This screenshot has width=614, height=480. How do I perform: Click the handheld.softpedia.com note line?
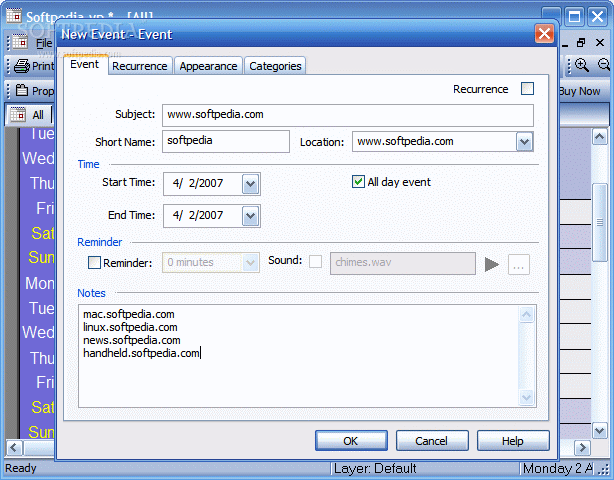[141, 353]
